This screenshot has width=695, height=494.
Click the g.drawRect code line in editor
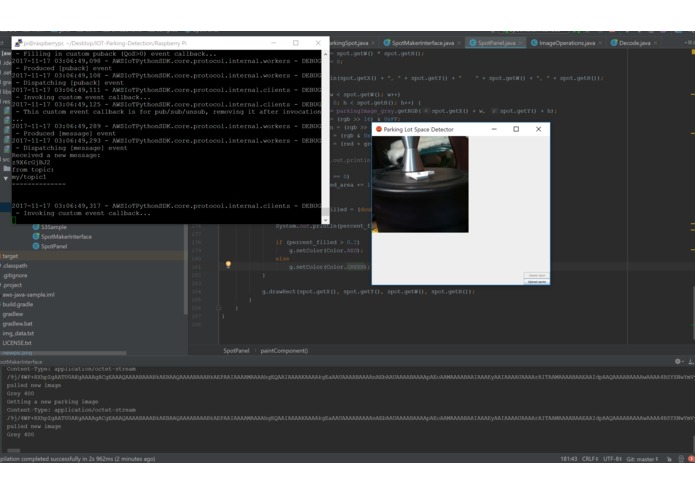368,292
